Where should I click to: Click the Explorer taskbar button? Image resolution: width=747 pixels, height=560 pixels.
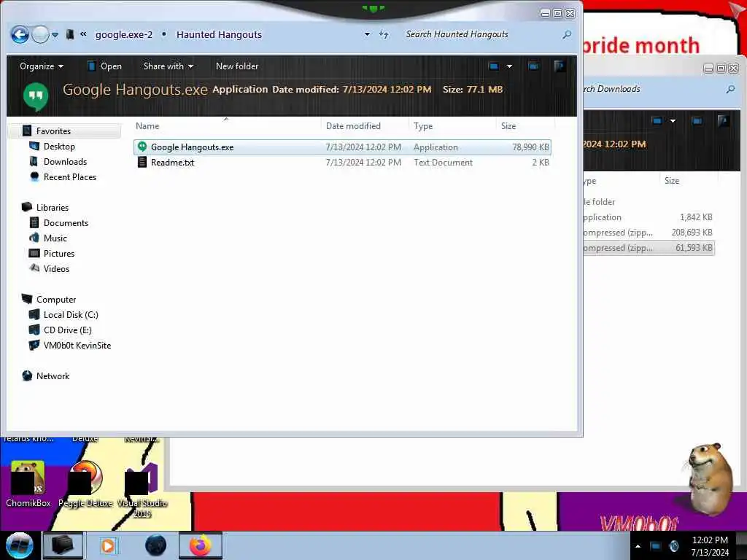coord(63,545)
